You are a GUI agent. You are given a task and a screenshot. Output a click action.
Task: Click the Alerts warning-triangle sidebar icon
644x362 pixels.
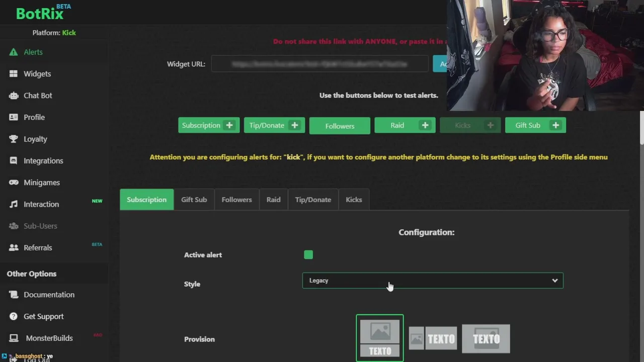[x=14, y=52]
